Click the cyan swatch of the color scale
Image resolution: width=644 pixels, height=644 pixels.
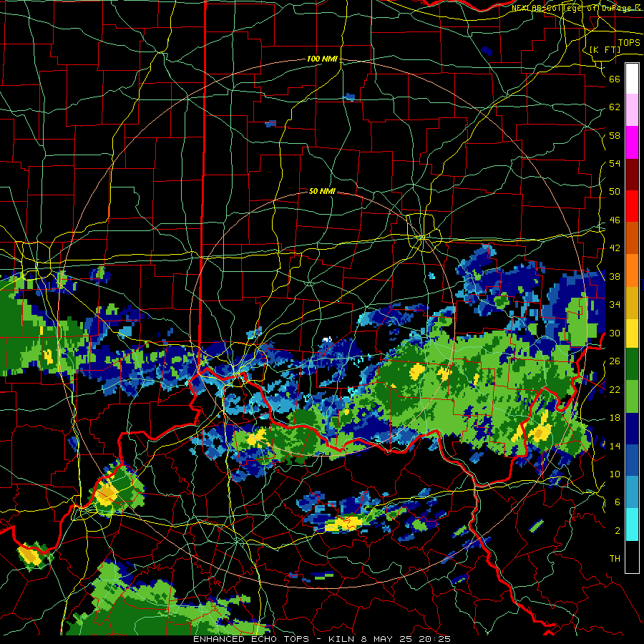[x=632, y=525]
